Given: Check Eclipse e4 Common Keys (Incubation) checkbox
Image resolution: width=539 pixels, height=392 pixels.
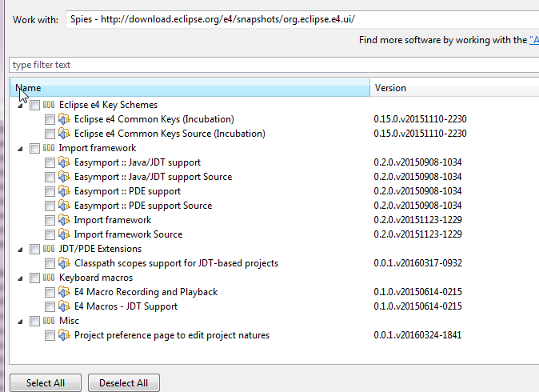Looking at the screenshot, I should (x=50, y=119).
